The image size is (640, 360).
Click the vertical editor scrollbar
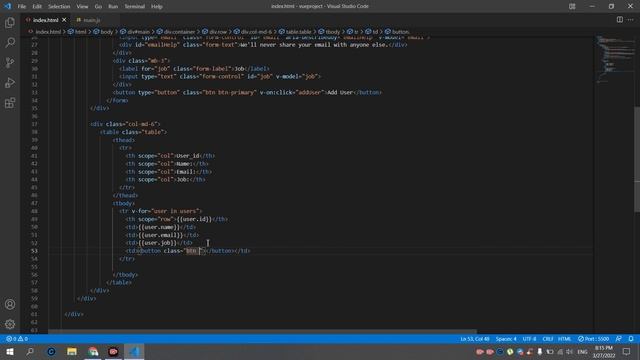(637, 159)
